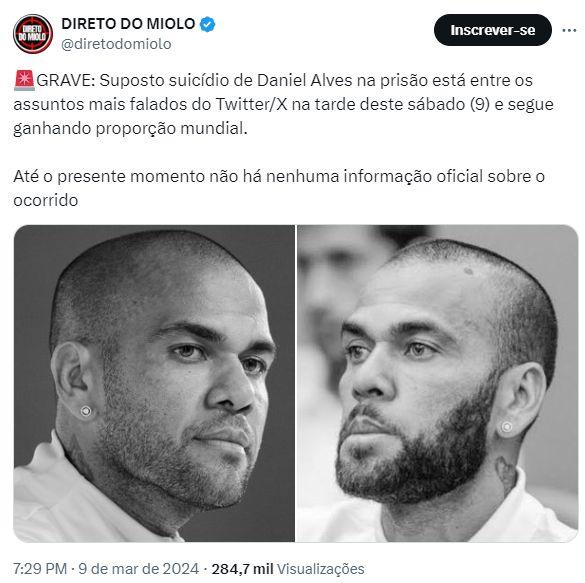Click the word ocorrido ending the tweet

pos(46,200)
